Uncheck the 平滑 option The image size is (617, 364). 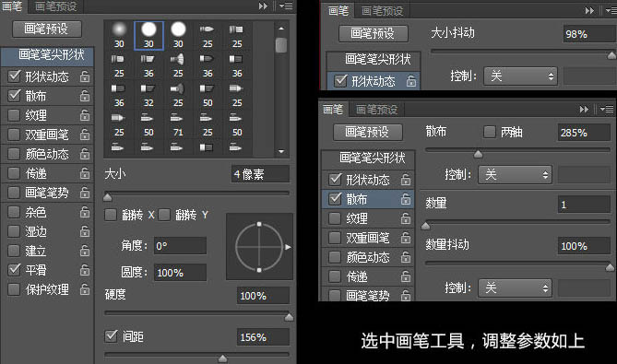14,270
